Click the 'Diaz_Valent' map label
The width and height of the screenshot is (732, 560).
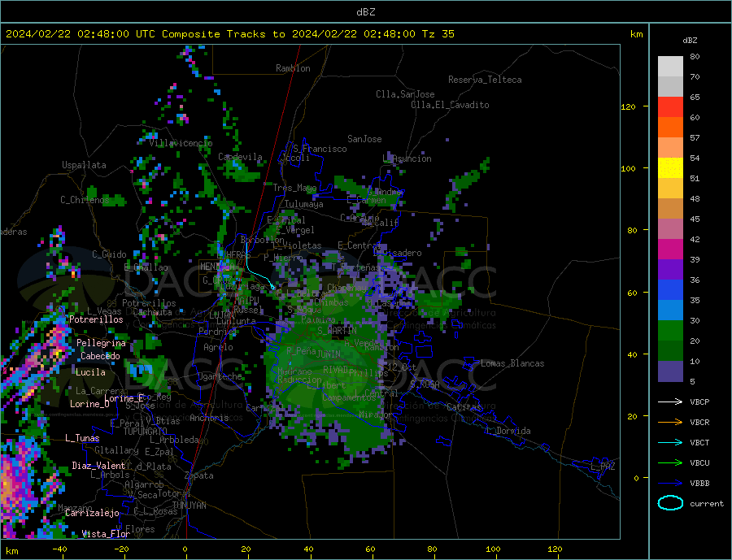coord(98,466)
